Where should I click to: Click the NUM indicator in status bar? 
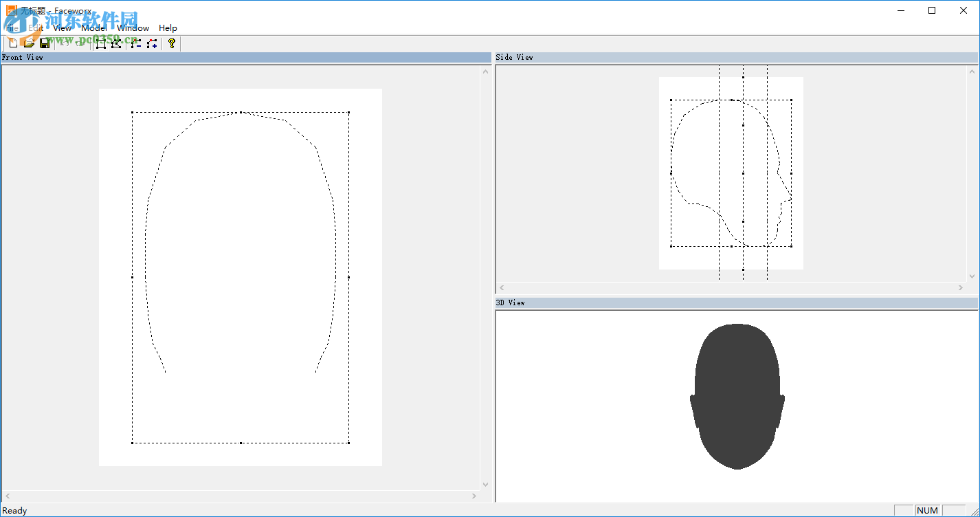click(x=927, y=510)
